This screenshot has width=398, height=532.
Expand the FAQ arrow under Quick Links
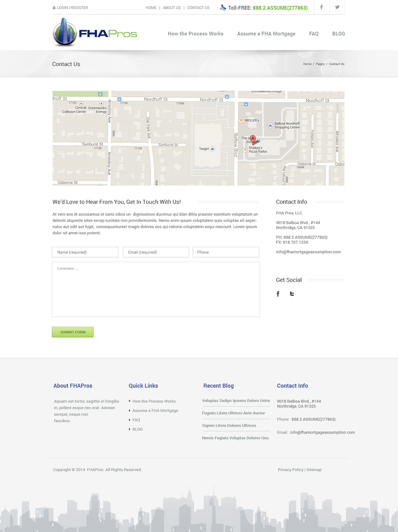[129, 420]
